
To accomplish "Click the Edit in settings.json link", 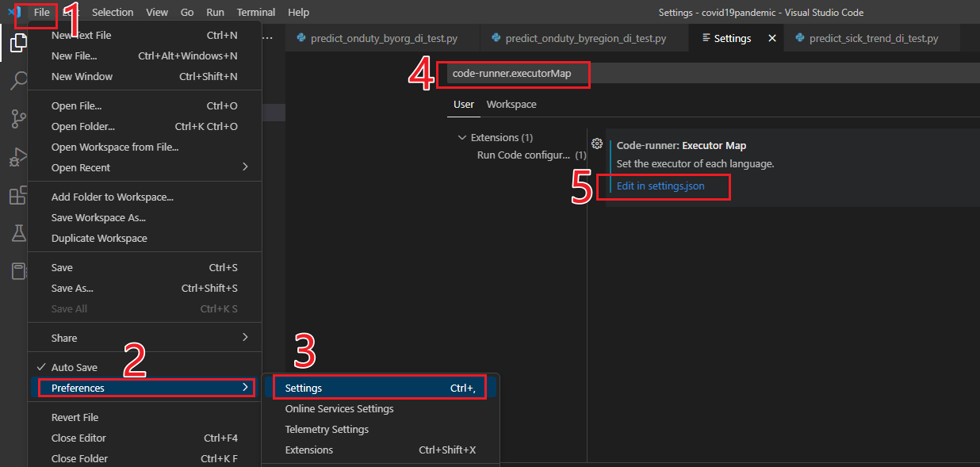I will tap(660, 186).
